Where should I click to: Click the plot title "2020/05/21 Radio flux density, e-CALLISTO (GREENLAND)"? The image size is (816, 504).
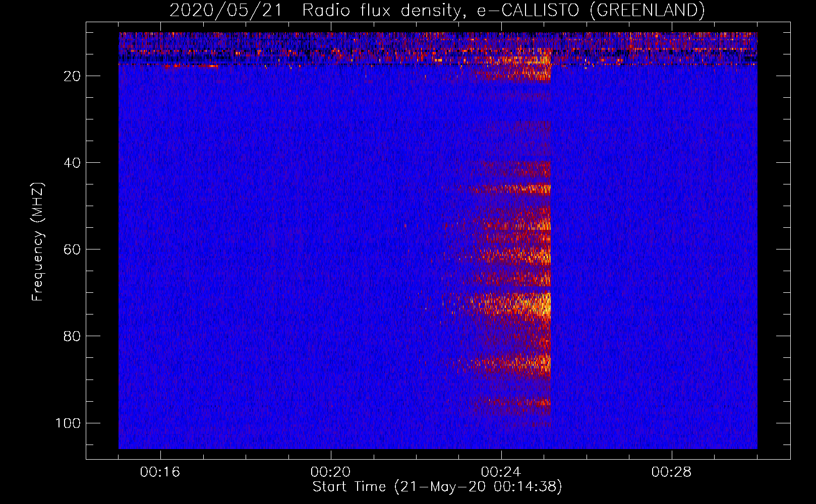(x=437, y=10)
